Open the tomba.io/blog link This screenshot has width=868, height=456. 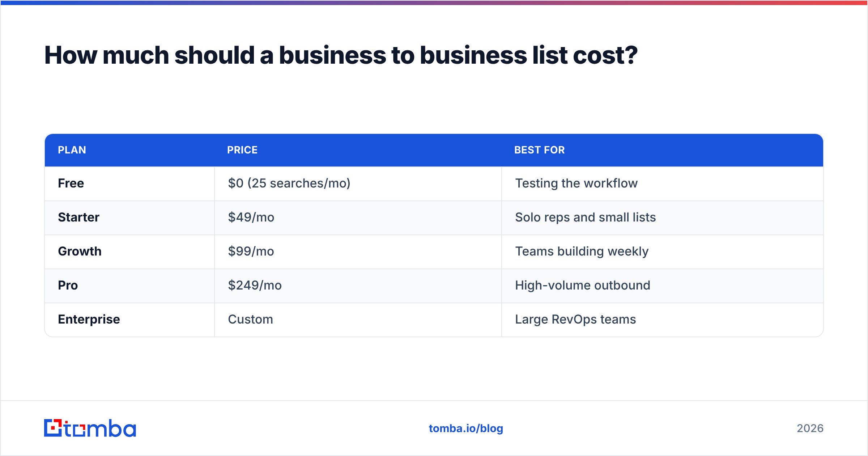point(466,428)
